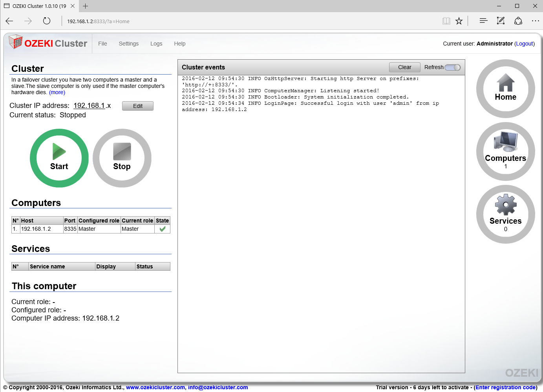The height and width of the screenshot is (392, 543).
Task: Click the OZEKI Cluster logo
Action: 48,43
